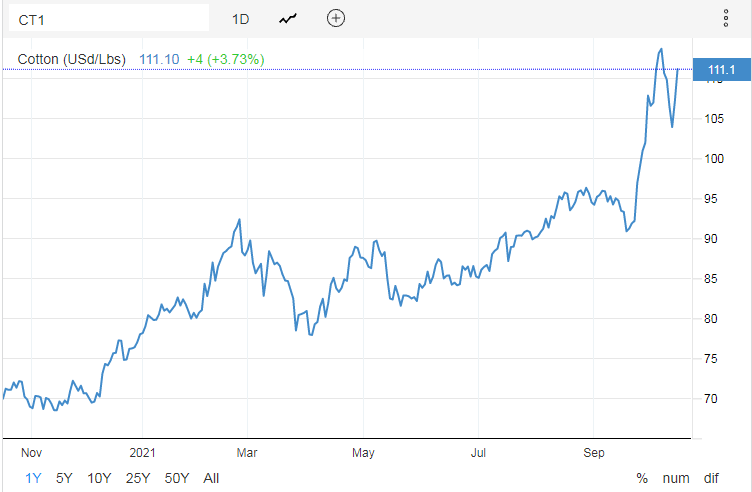Click the Cotton (USd/Lbs) series title
The height and width of the screenshot is (492, 752).
(x=72, y=59)
